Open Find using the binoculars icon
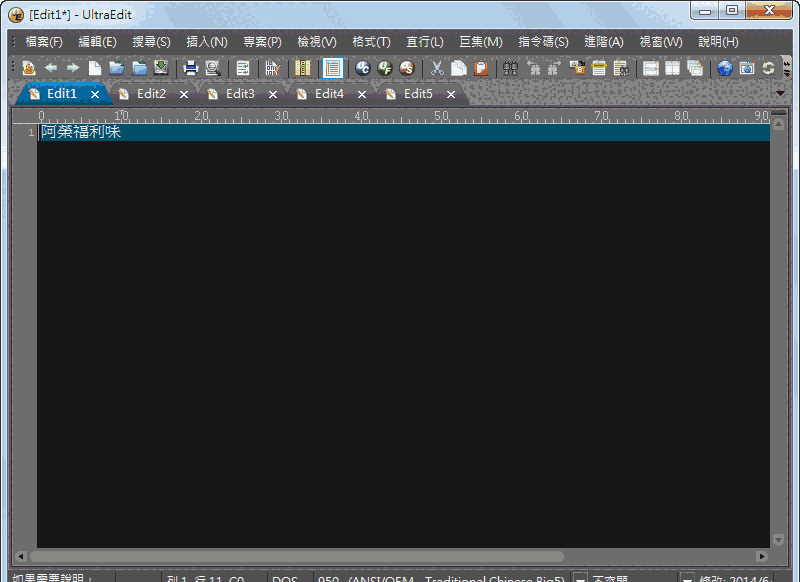Screen dimensions: 800x582 510,67
